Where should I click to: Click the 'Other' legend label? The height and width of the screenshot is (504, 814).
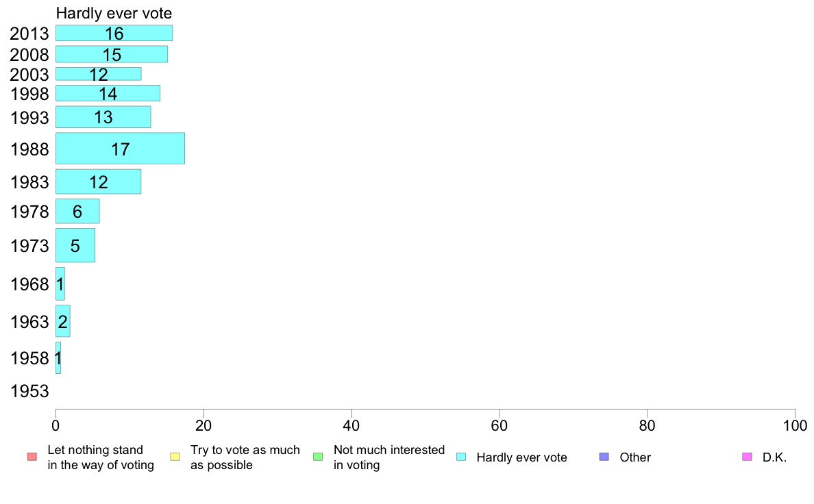635,457
